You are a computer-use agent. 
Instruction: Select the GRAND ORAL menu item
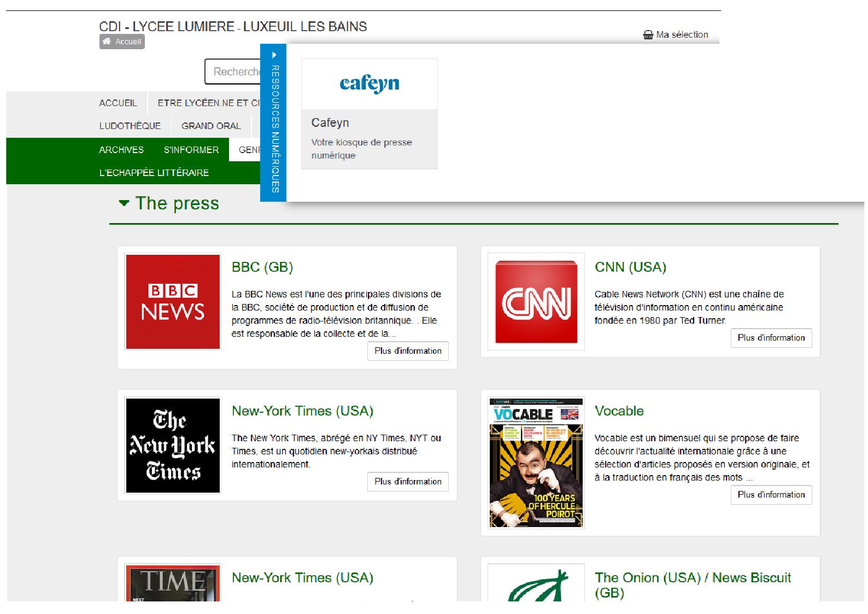[211, 126]
